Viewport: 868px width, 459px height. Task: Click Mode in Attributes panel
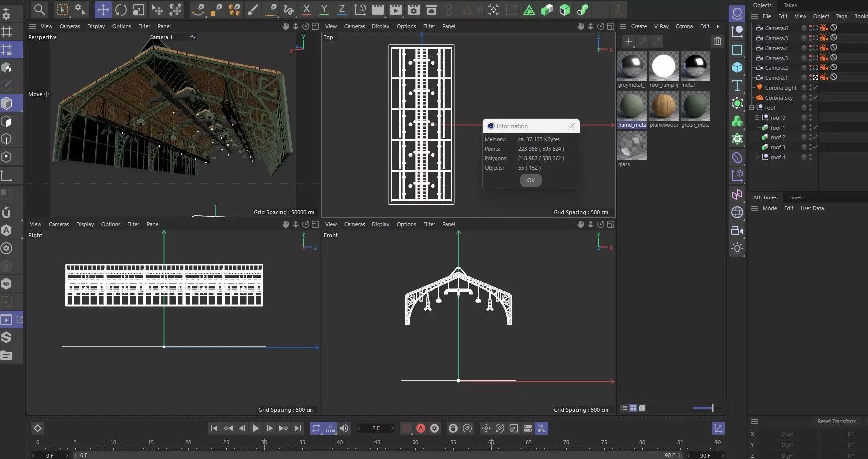tap(770, 208)
